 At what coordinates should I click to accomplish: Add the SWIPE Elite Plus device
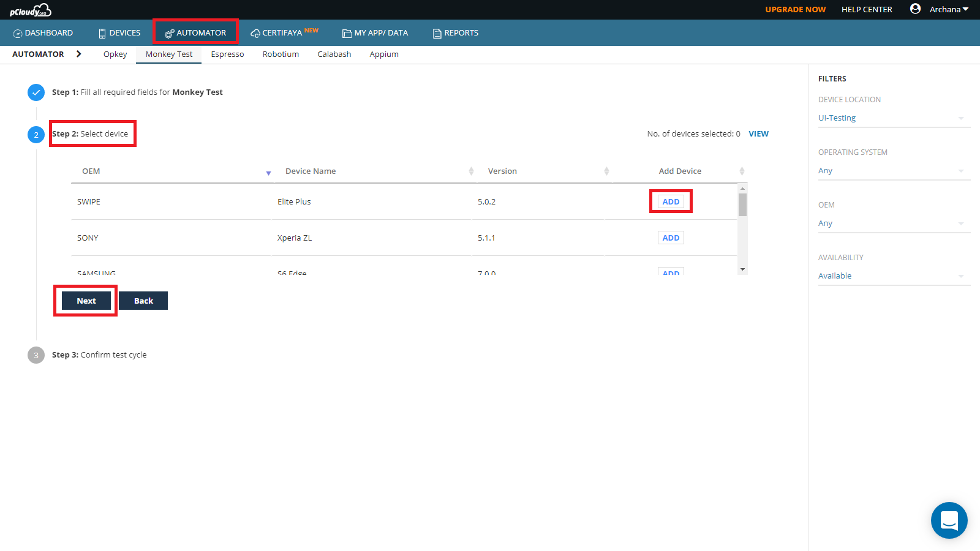tap(671, 201)
